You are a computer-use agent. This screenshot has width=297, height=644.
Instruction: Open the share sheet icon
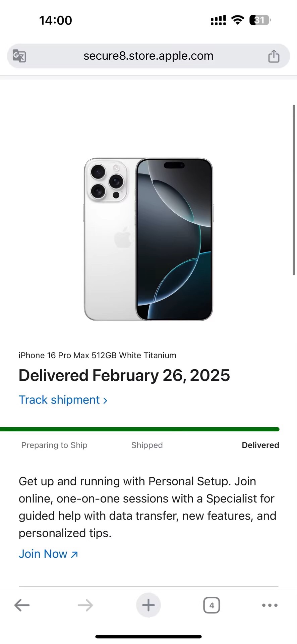[x=274, y=56]
